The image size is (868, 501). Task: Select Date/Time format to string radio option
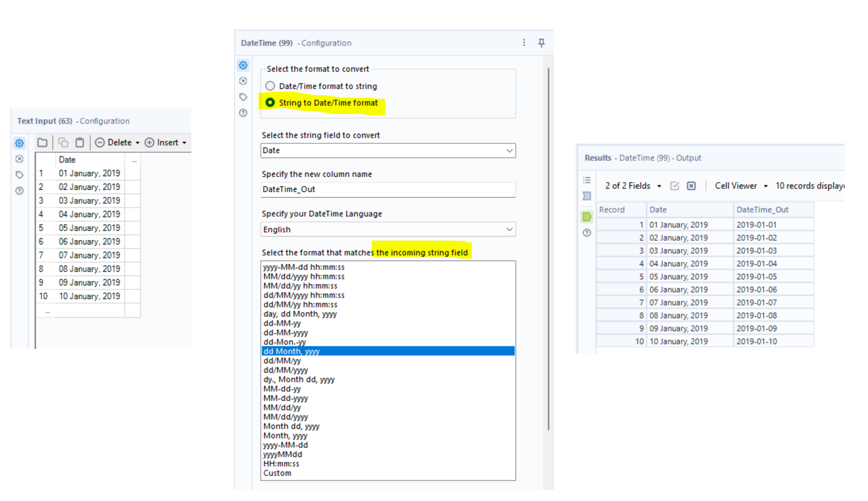(x=270, y=86)
